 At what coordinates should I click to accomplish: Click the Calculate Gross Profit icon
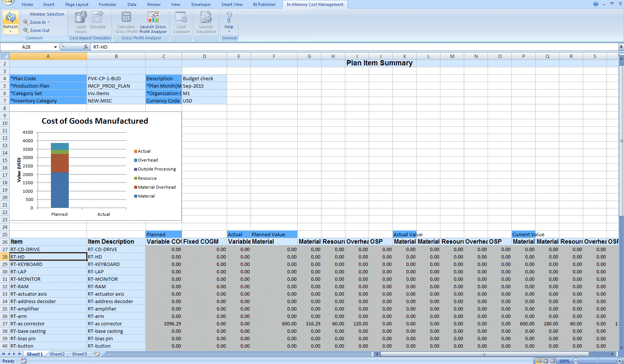pyautogui.click(x=126, y=17)
